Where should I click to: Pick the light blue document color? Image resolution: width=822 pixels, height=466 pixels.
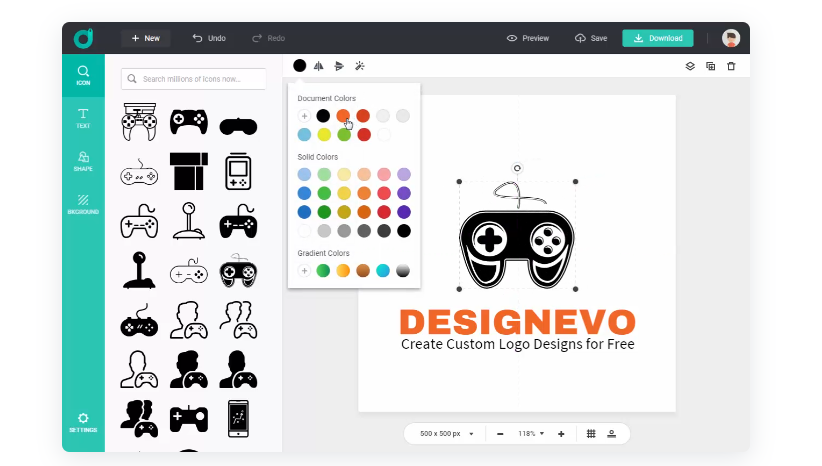tap(304, 135)
